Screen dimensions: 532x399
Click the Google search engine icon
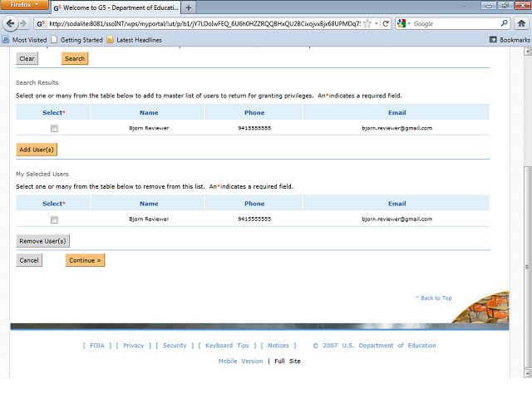pos(401,23)
